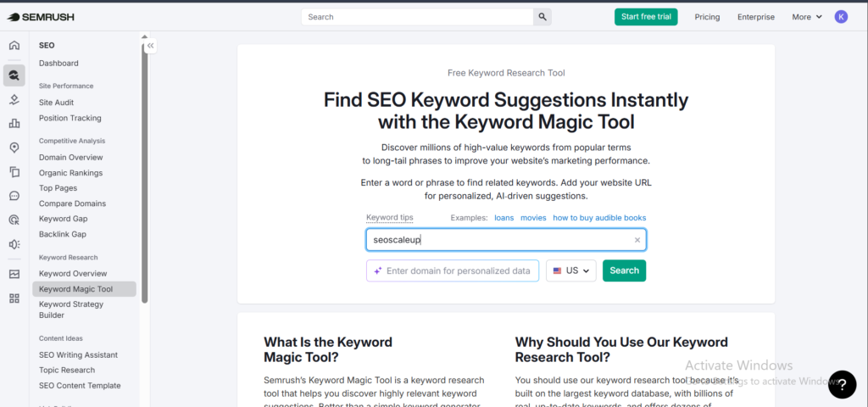Click Start free trial button
868x407 pixels.
tap(646, 17)
